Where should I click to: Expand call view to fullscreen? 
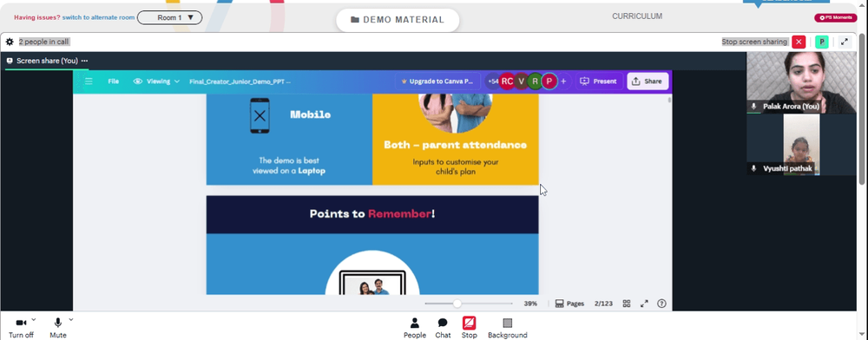[845, 42]
